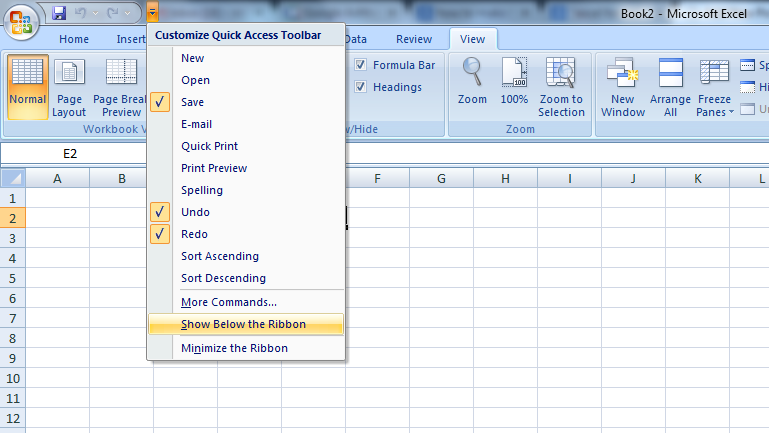
Task: Toggle the Headings checkbox
Action: tap(360, 87)
